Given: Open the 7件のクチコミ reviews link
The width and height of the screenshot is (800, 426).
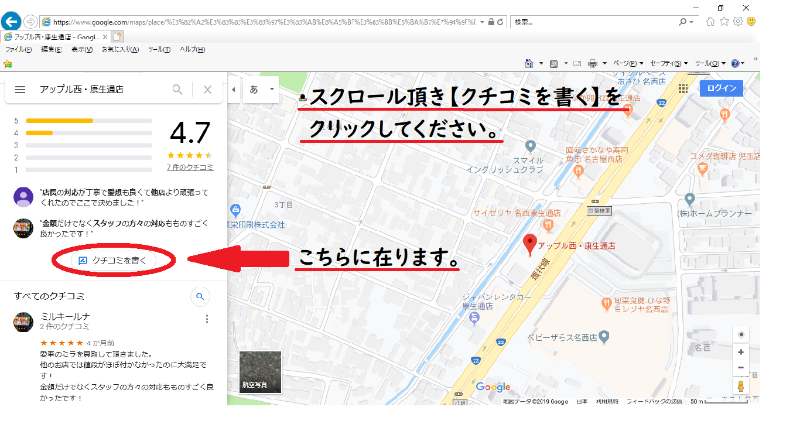Looking at the screenshot, I should (189, 168).
